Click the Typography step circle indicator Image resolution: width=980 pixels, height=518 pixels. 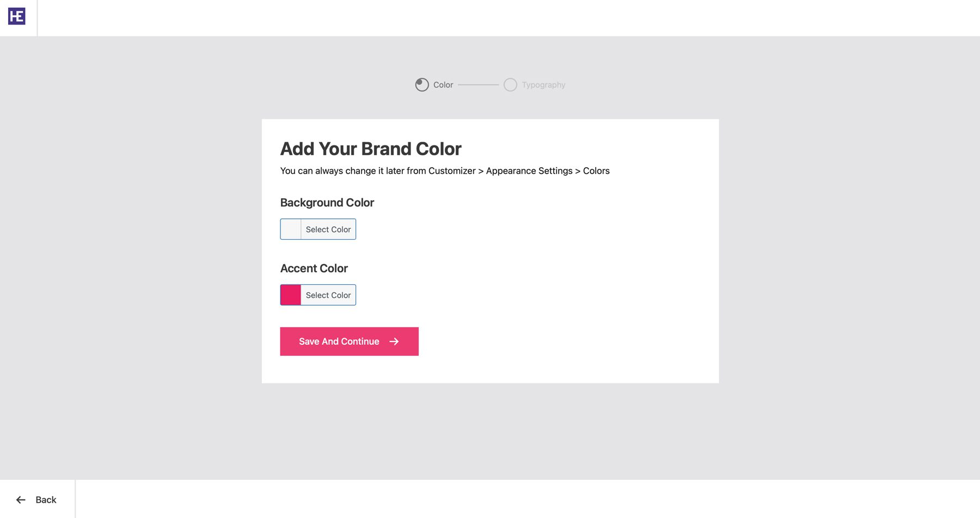pos(510,85)
